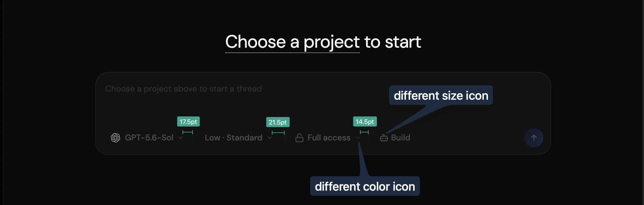
Task: Click the measurement bracket under 14.5pt
Action: click(364, 132)
